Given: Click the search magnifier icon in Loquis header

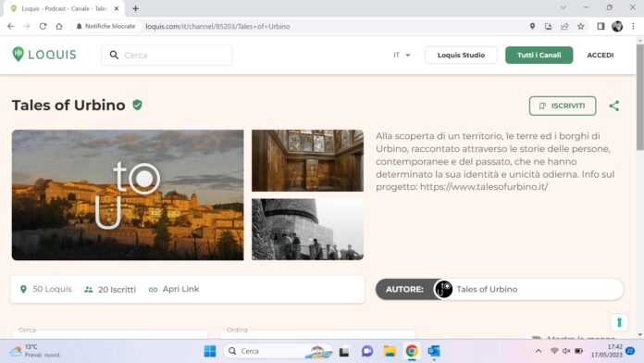Looking at the screenshot, I should (x=114, y=55).
